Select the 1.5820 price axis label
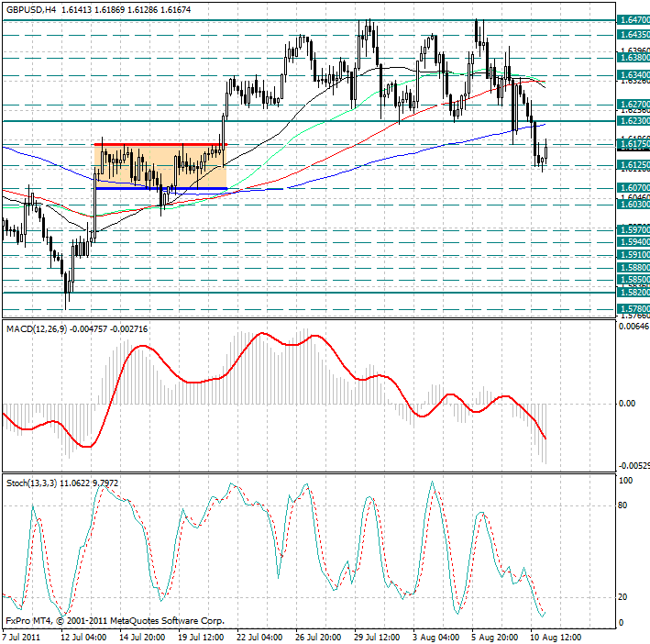 click(633, 293)
